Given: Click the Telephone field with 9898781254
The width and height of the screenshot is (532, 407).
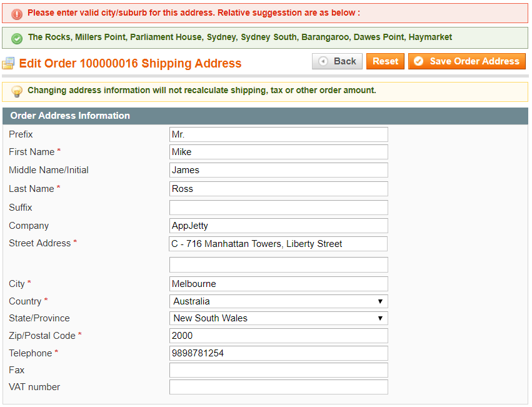Looking at the screenshot, I should coord(278,353).
